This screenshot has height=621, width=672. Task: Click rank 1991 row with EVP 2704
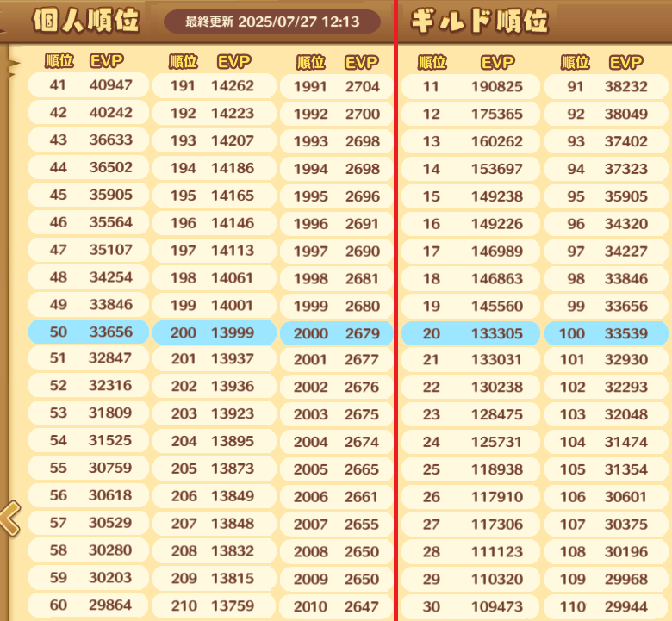pyautogui.click(x=336, y=87)
